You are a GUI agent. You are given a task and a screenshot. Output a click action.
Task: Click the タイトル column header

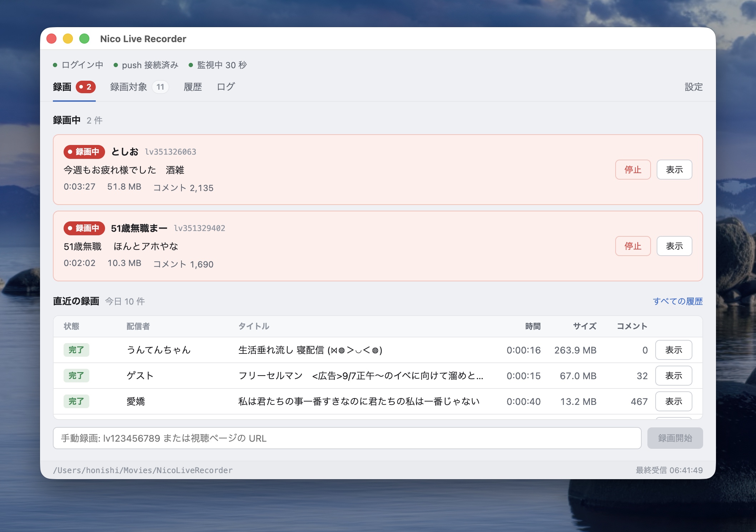coord(254,326)
